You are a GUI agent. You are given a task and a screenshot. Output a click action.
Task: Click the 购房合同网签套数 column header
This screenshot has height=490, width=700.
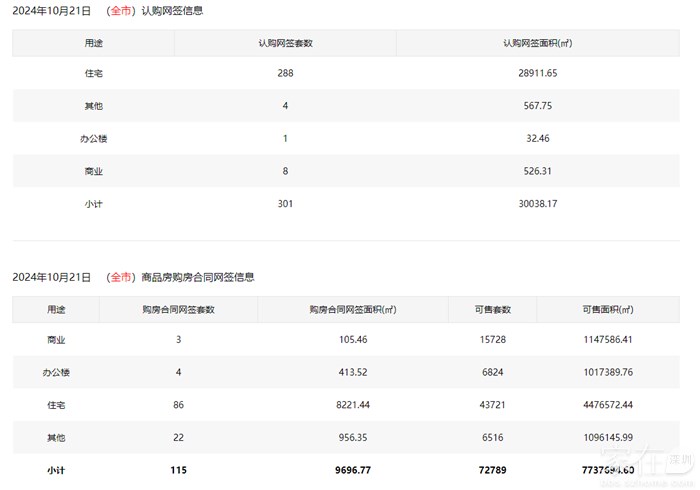(x=178, y=309)
